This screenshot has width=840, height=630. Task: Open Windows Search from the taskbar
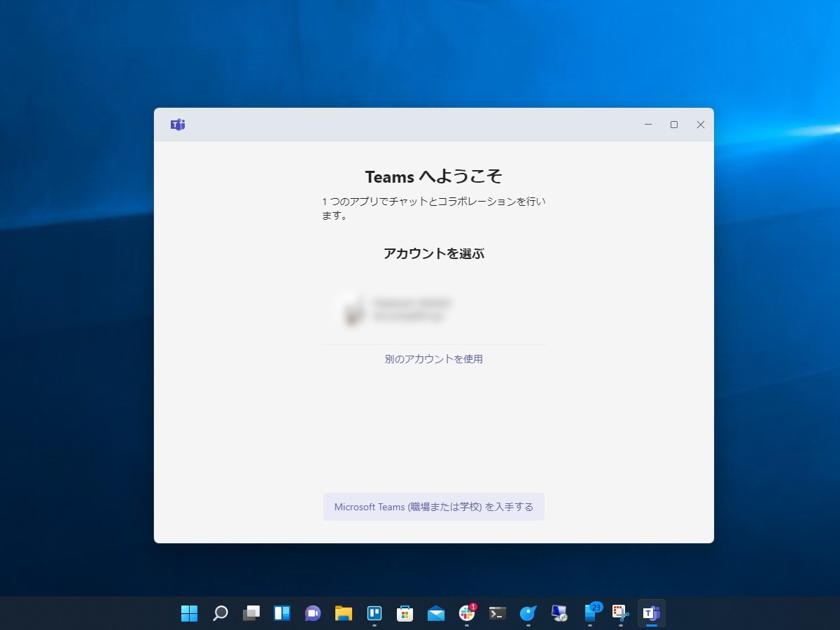tap(219, 613)
